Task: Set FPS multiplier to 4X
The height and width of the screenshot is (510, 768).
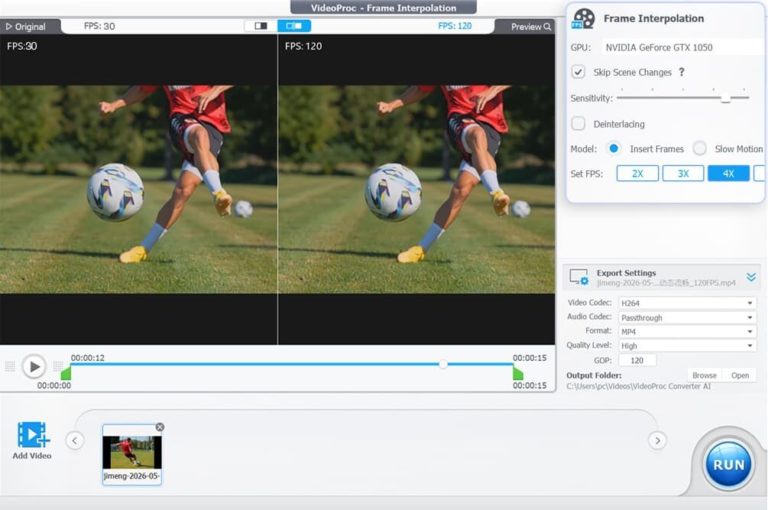Action: tap(728, 173)
